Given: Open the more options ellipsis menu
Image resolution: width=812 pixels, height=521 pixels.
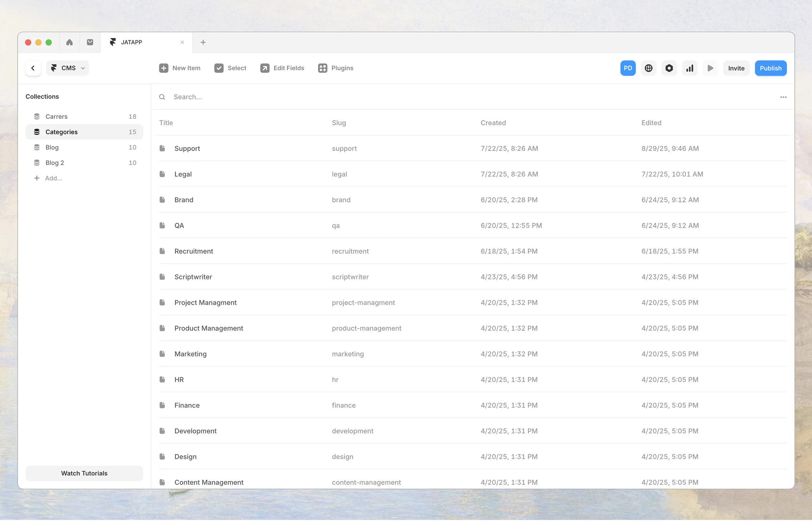Looking at the screenshot, I should click(784, 97).
